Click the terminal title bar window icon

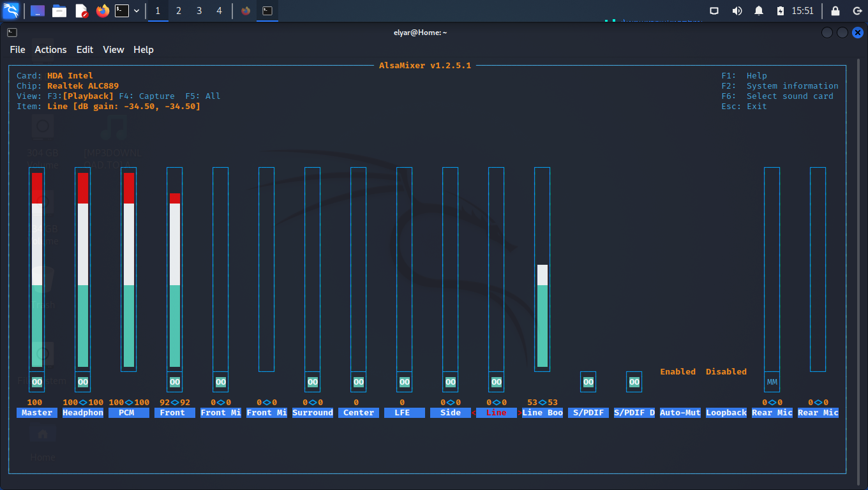coord(12,33)
